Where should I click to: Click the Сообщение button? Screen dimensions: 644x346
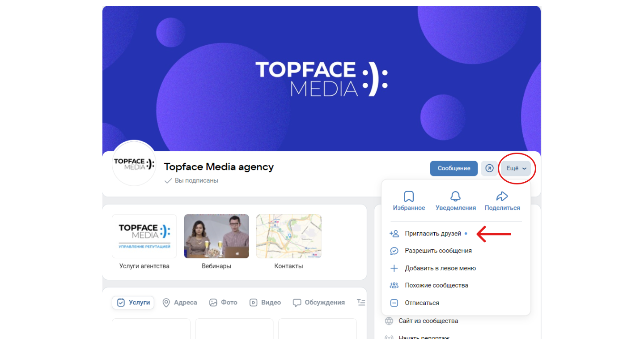pos(454,168)
